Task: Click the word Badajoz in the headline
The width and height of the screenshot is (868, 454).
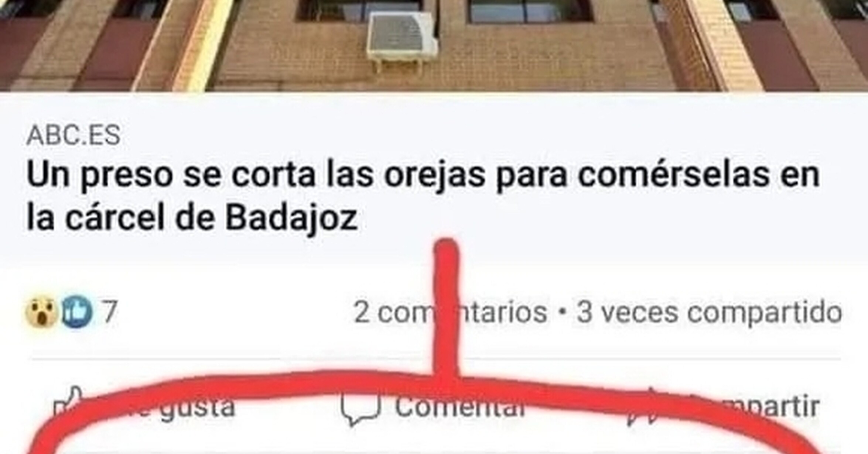Action: [291, 218]
